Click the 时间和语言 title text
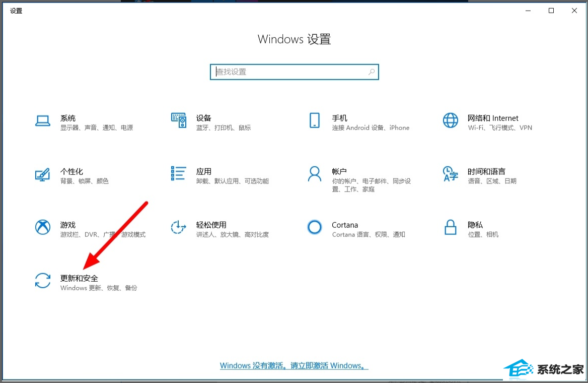Viewport: 588px width, 383px height. pyautogui.click(x=486, y=172)
